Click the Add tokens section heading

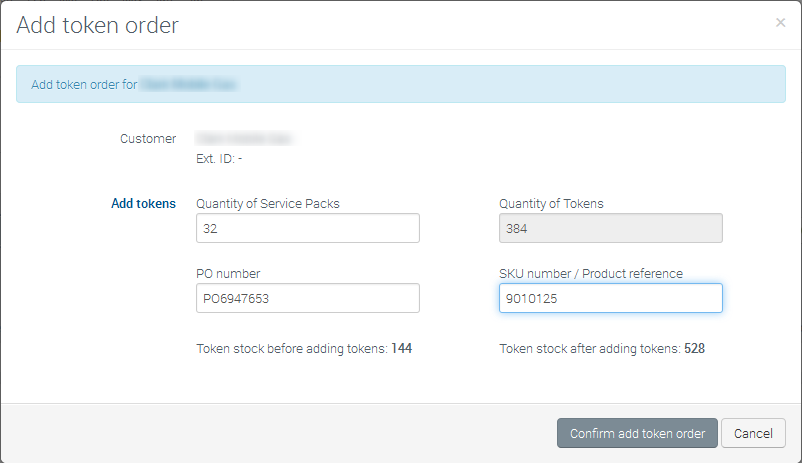(143, 204)
